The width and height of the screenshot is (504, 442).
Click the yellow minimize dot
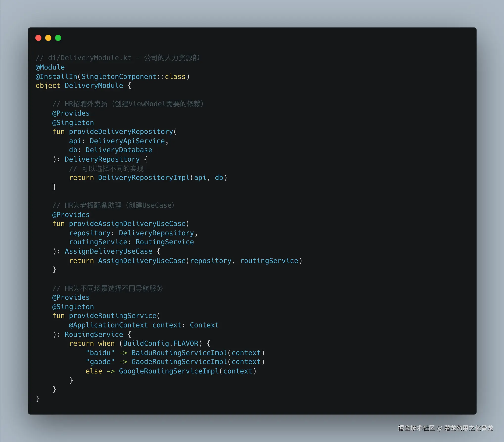pos(48,38)
